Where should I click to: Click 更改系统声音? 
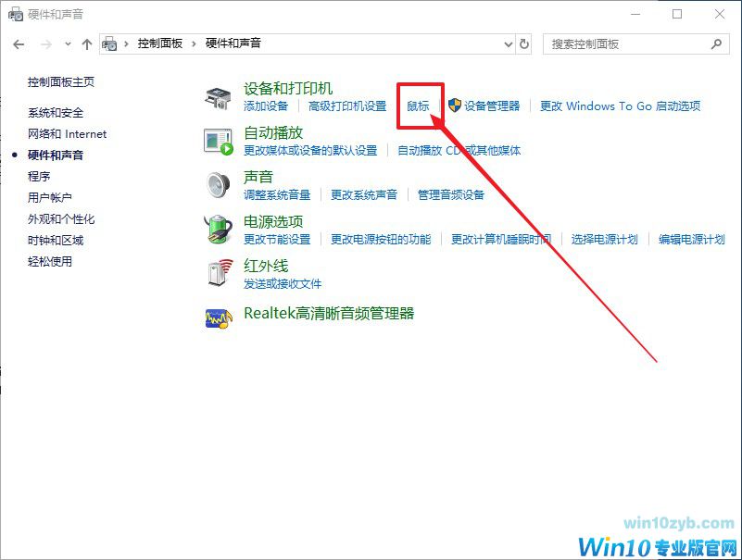click(364, 195)
